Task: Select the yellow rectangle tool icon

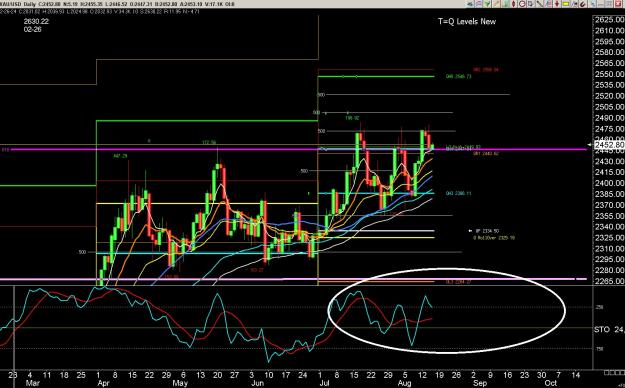Action: (x=566, y=4)
